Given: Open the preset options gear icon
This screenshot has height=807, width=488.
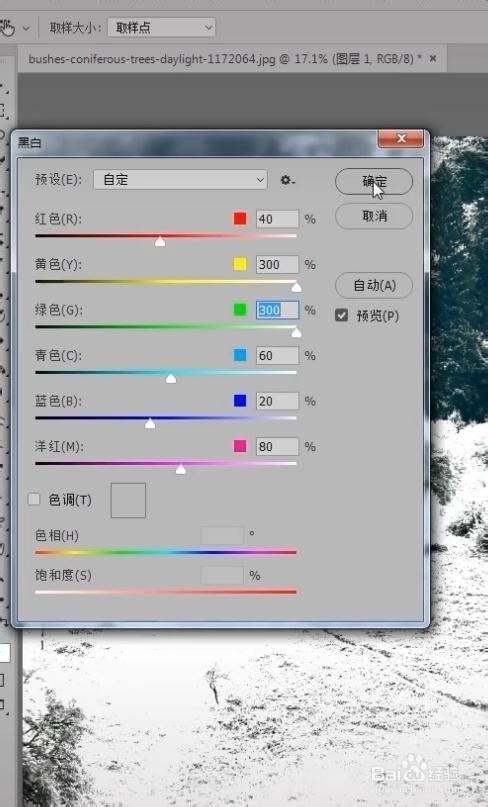Looking at the screenshot, I should [x=287, y=180].
